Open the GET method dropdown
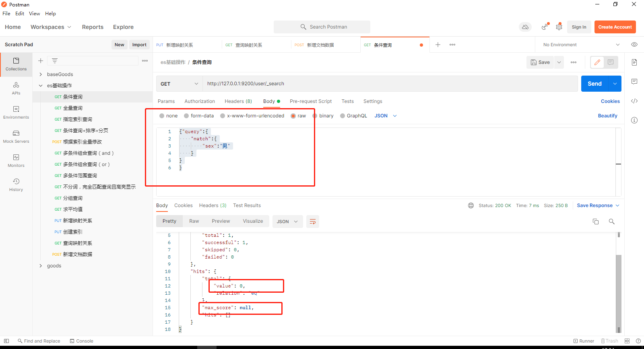This screenshot has height=349, width=644. [x=179, y=84]
